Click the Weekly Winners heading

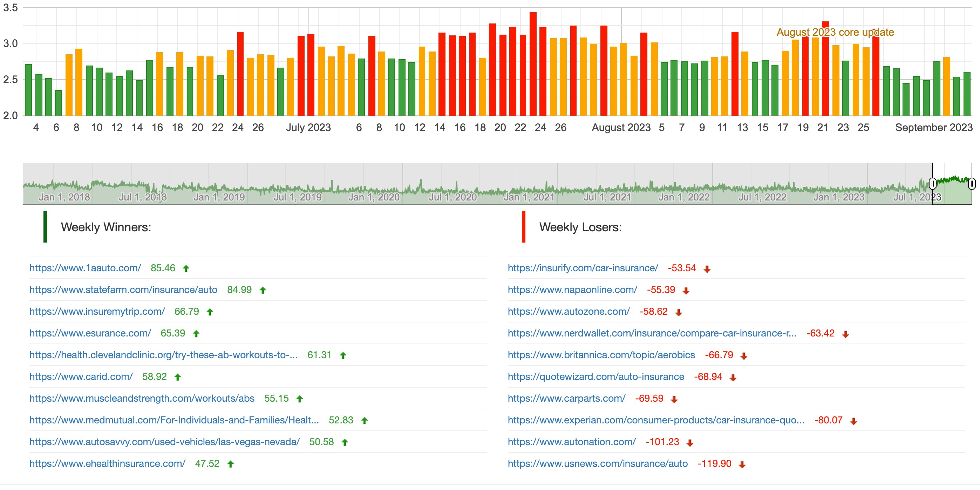[x=106, y=227]
